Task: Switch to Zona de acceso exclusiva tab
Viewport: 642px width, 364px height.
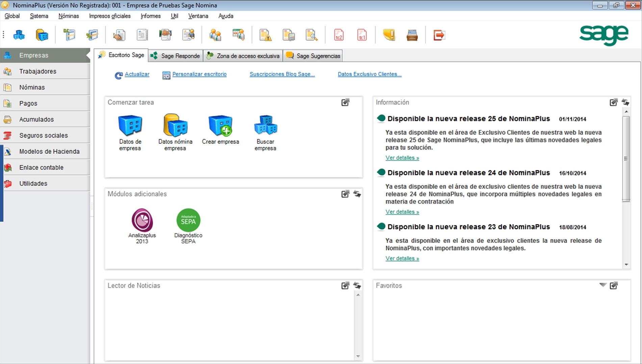Action: 243,56
